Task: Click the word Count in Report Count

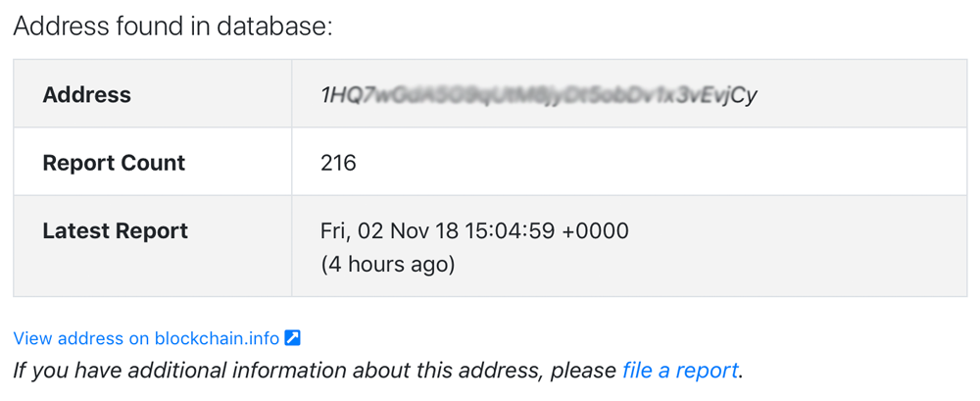Action: click(x=158, y=164)
